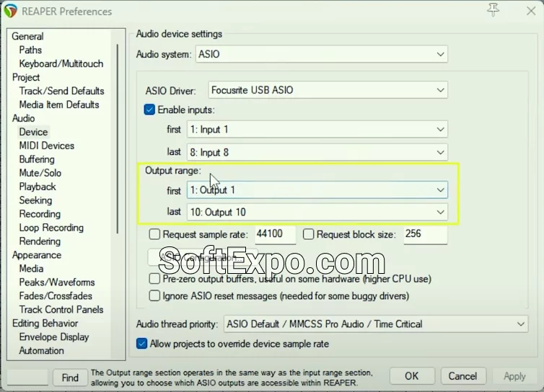This screenshot has width=544, height=392.
Task: Expand the Audio thread priority dropdown
Action: [375, 324]
